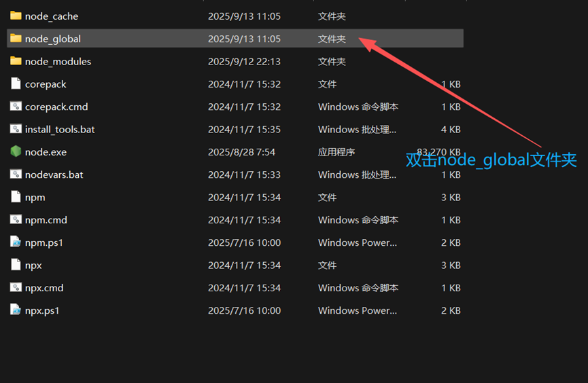Click npx.ps1 type Windows Power...
This screenshot has width=588, height=383.
click(358, 243)
